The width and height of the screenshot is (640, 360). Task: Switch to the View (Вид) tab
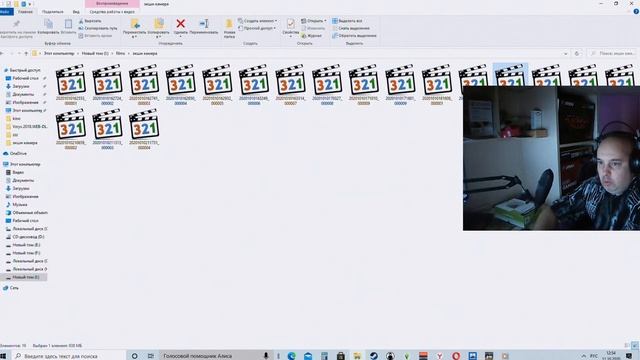point(76,12)
